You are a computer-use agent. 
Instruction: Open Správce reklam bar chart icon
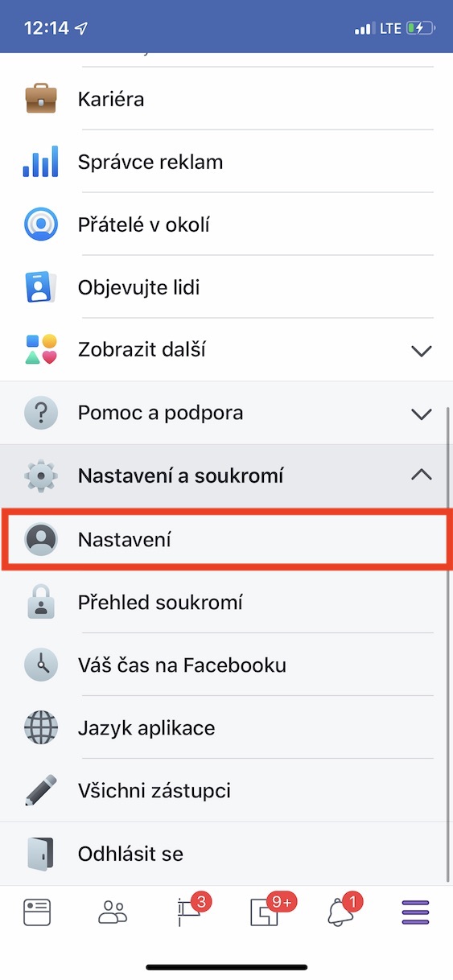click(40, 162)
